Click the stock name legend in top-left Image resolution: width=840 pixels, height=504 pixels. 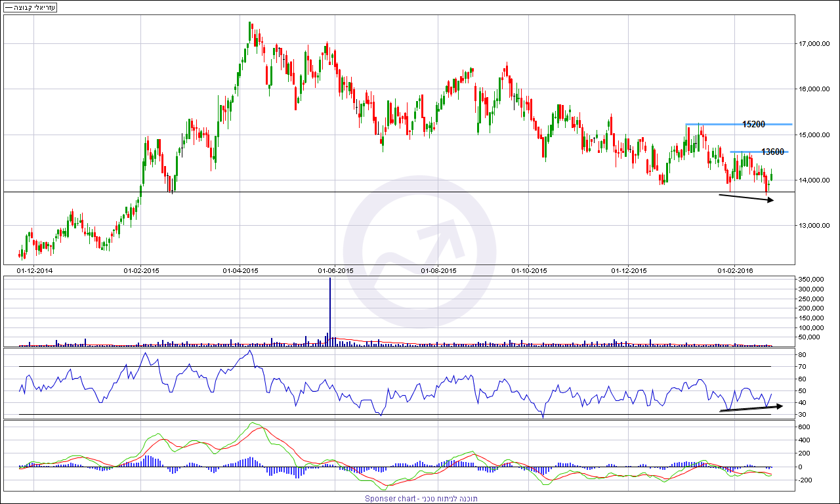point(30,7)
